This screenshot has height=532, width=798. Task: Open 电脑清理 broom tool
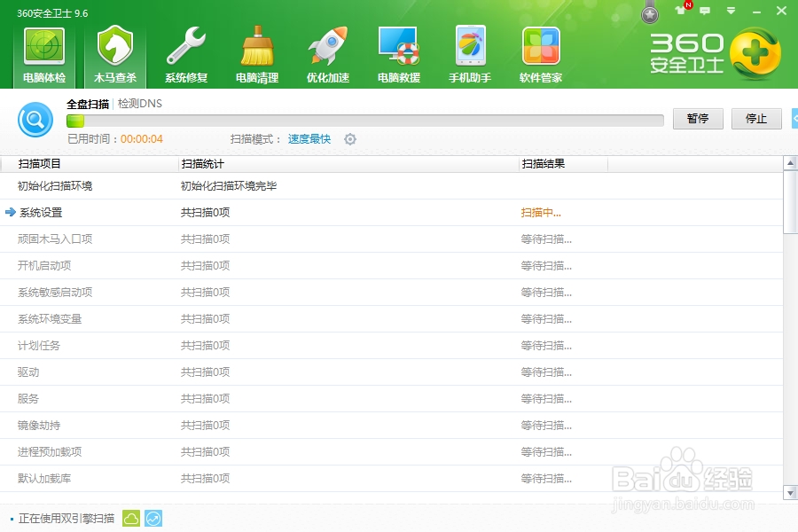pos(257,56)
